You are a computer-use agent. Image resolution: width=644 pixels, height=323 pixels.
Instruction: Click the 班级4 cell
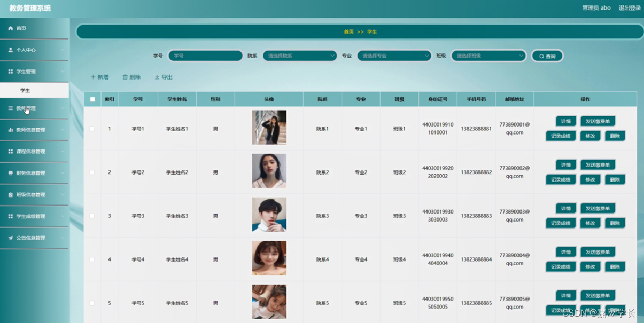coord(399,259)
